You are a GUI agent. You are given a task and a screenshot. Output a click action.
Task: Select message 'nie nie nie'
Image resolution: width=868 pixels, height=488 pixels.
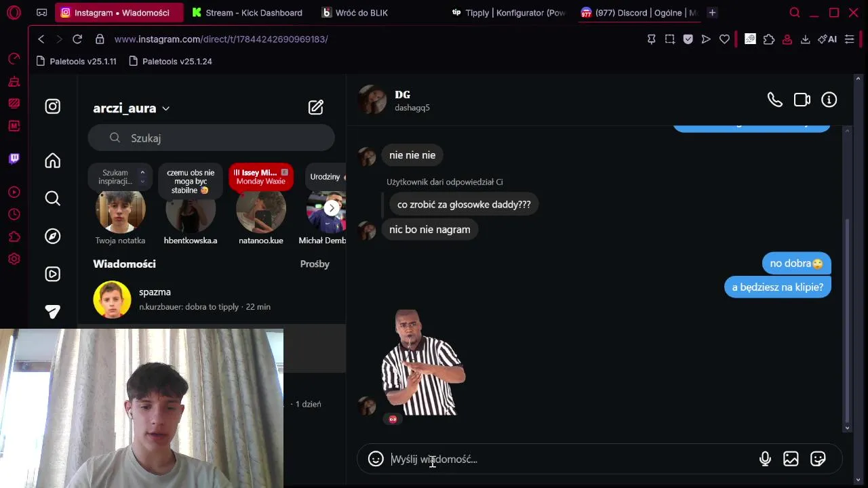point(412,155)
